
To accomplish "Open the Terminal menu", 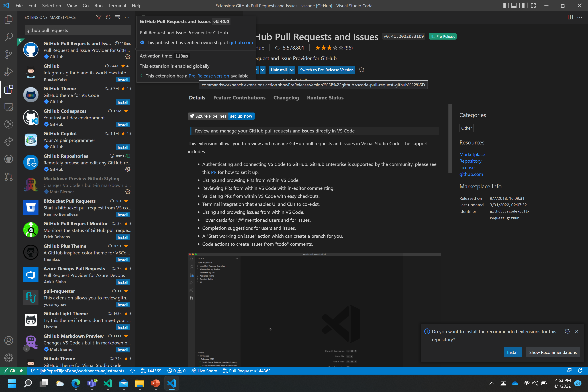I will (117, 5).
